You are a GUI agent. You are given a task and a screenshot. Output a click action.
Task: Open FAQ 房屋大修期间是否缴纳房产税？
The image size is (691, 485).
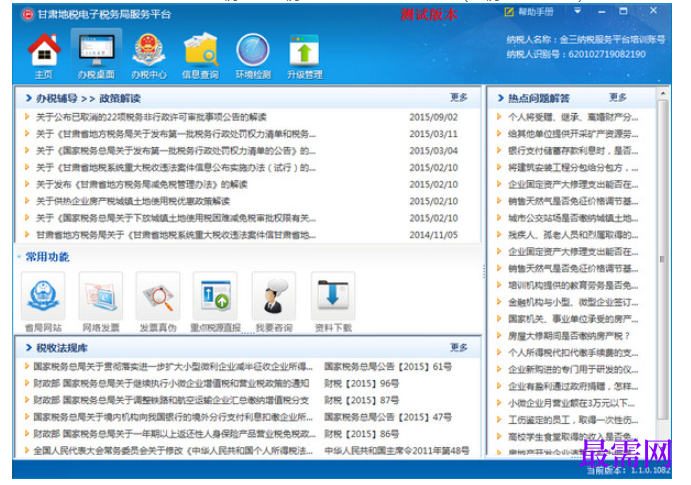[569, 336]
